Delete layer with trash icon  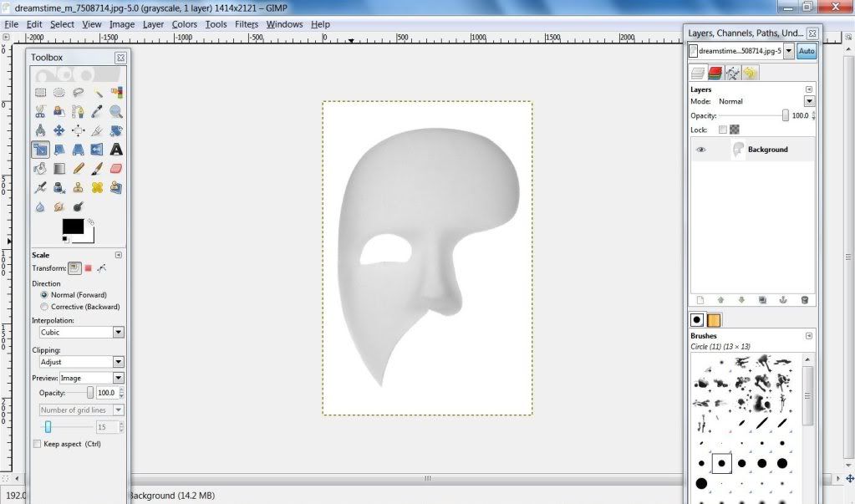click(x=804, y=300)
